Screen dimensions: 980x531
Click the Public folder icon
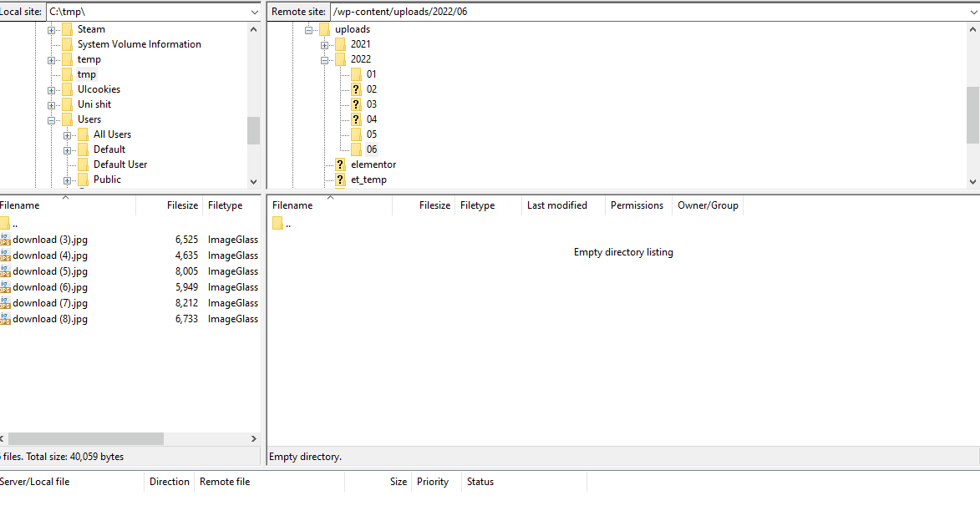[x=83, y=180]
